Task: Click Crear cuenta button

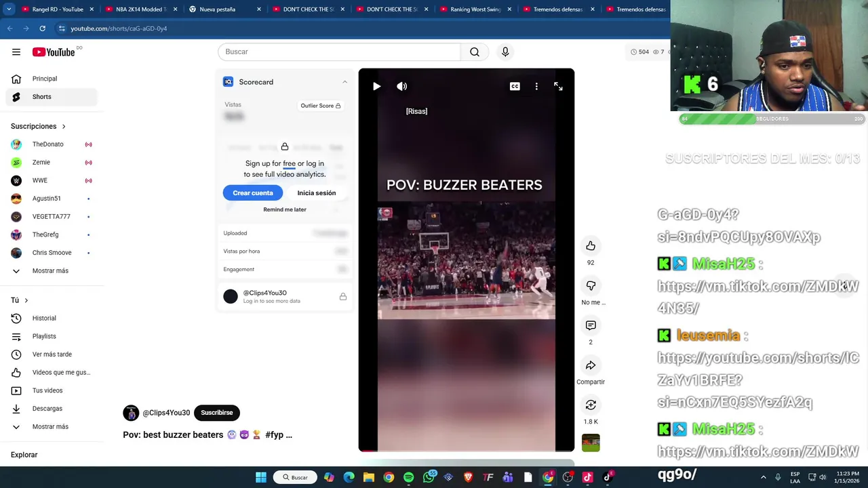Action: [253, 193]
